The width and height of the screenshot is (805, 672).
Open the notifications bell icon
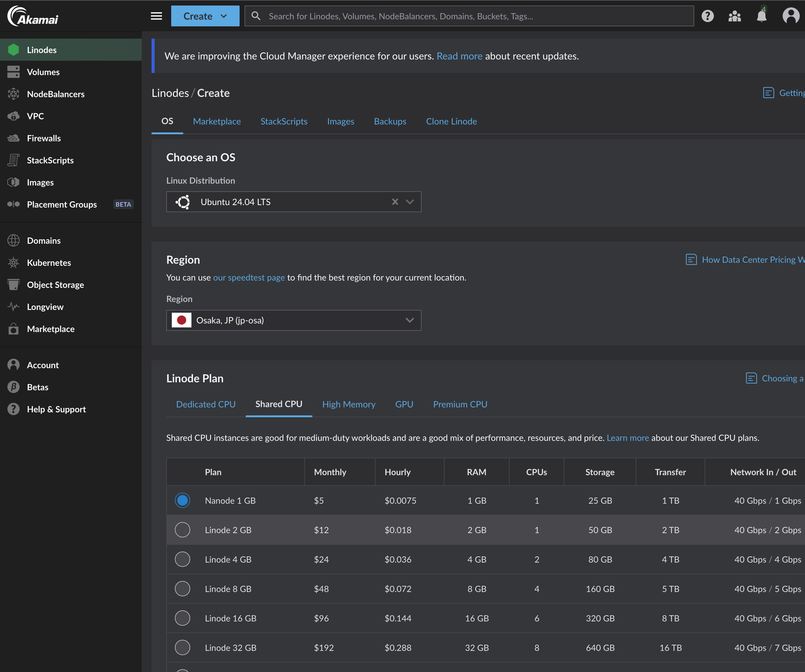pyautogui.click(x=761, y=16)
